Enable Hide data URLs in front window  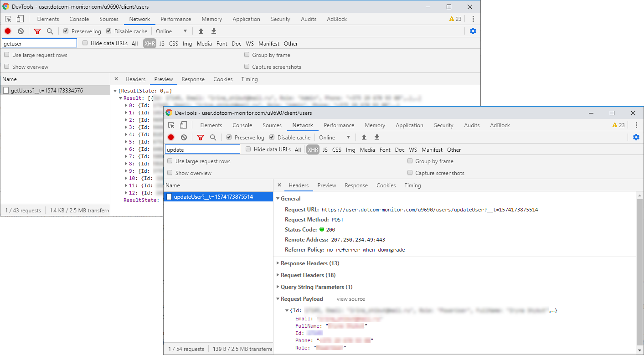[248, 149]
